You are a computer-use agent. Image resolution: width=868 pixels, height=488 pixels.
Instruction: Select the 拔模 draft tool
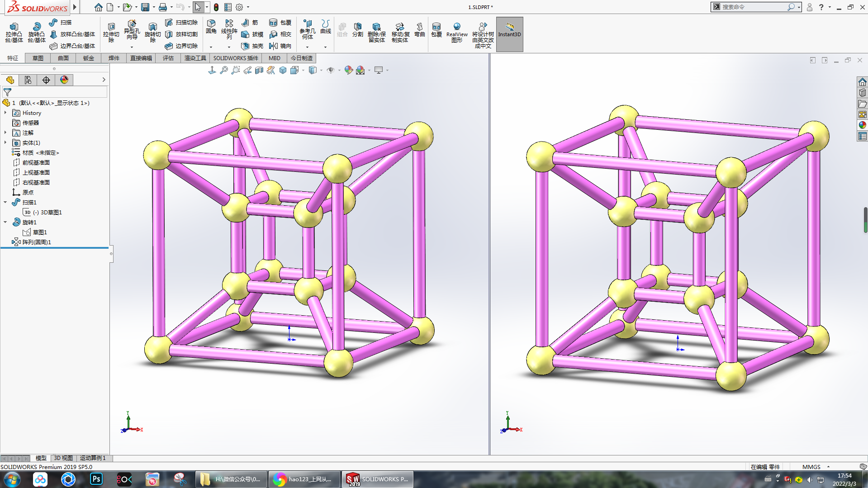point(252,34)
